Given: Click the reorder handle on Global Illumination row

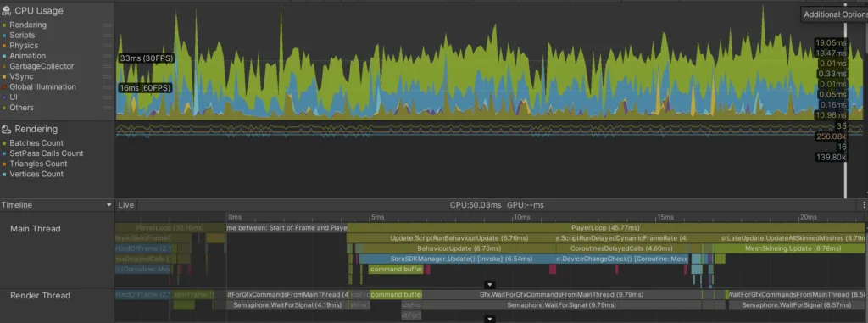Looking at the screenshot, I should [108, 87].
